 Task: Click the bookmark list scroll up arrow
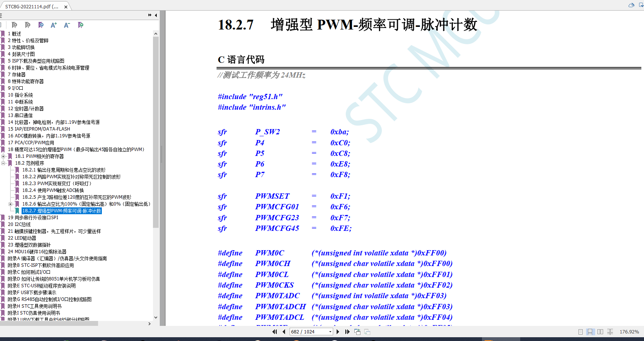coord(156,34)
